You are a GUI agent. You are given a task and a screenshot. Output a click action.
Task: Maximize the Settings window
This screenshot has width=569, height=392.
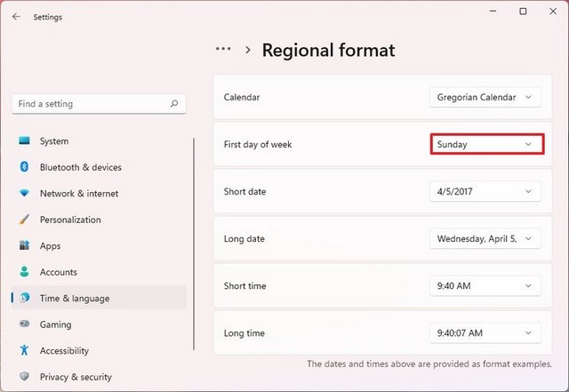coord(523,12)
